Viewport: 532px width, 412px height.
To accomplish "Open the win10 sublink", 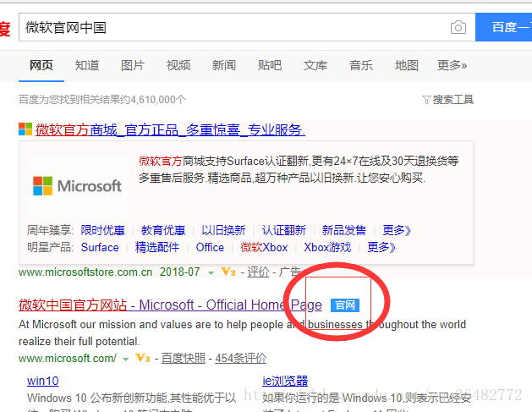I will pos(43,381).
